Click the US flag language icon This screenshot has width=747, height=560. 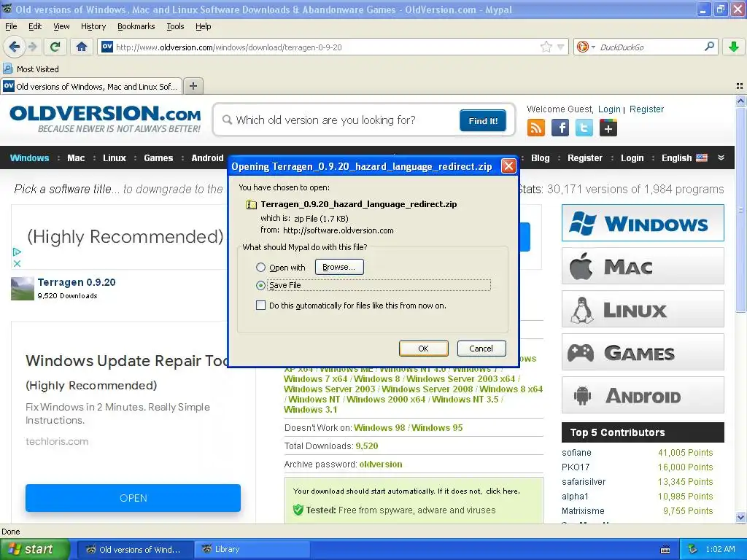click(x=702, y=157)
